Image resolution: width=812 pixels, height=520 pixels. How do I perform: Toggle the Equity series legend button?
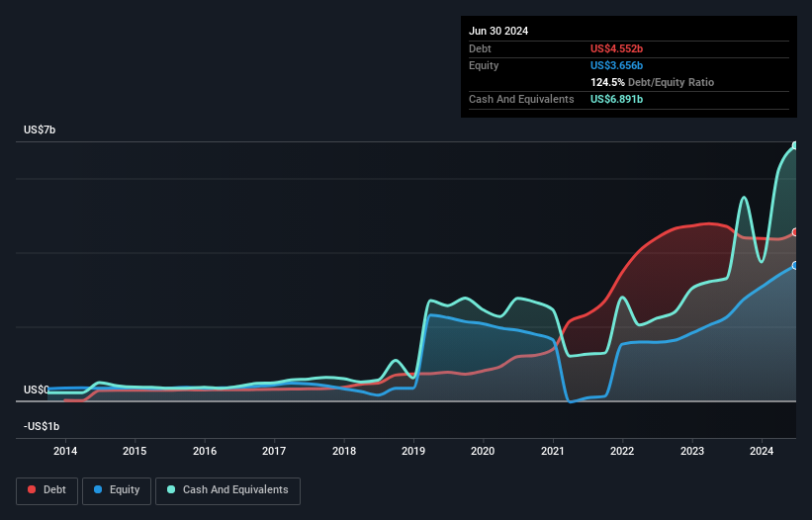click(x=117, y=490)
